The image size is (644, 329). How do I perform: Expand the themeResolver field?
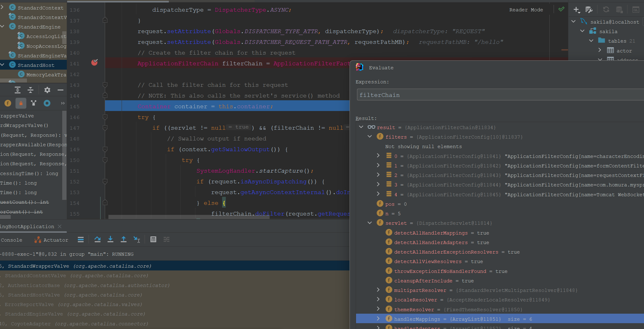click(x=378, y=309)
